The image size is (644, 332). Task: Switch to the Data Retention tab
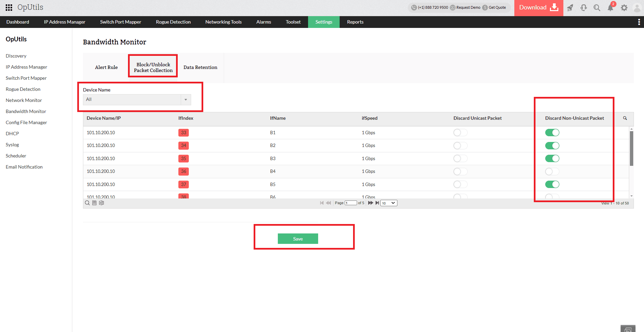[x=200, y=67]
